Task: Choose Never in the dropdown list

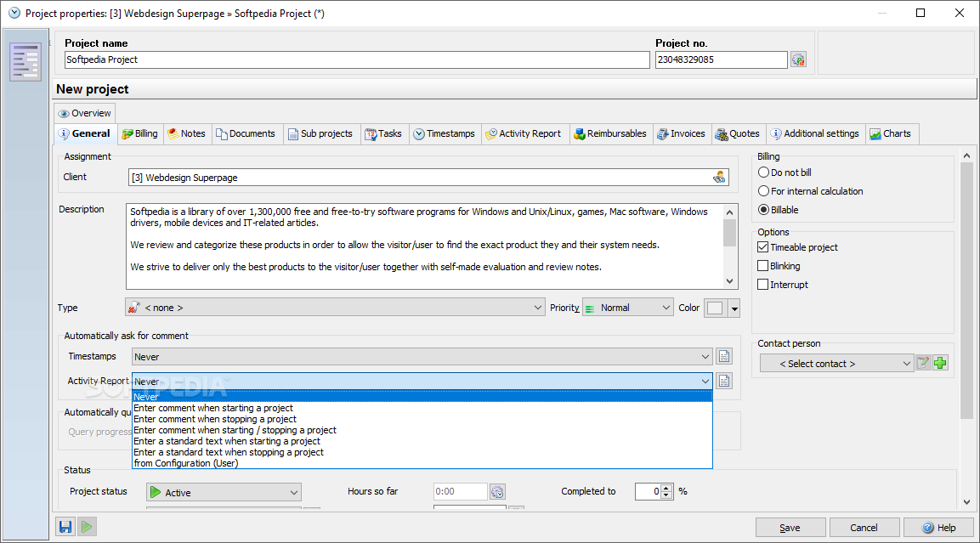Action: [422, 397]
